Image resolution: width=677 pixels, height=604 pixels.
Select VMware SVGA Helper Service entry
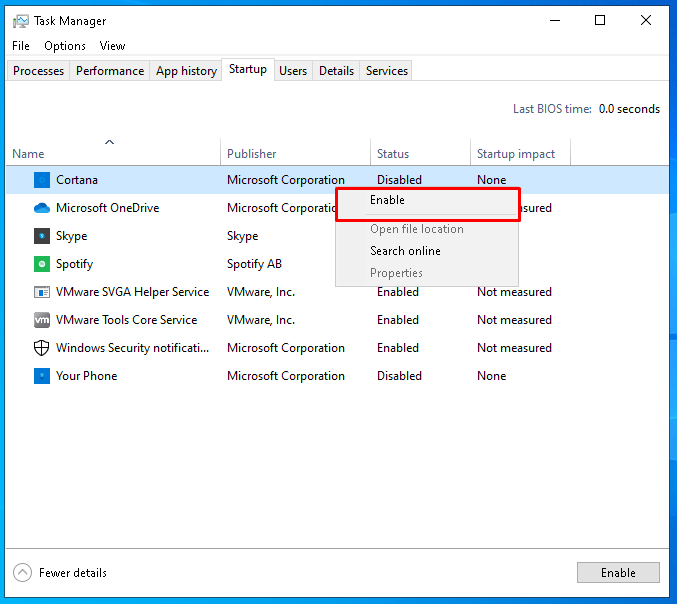click(133, 292)
